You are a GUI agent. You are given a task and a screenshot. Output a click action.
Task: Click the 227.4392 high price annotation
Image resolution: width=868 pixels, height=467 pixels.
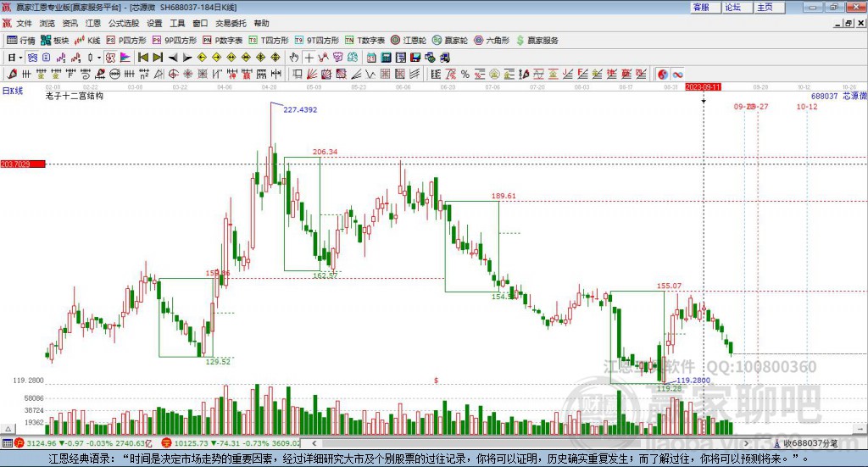(x=300, y=109)
